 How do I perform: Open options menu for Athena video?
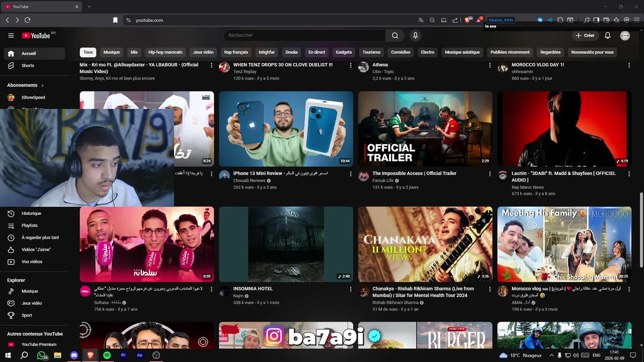(490, 65)
